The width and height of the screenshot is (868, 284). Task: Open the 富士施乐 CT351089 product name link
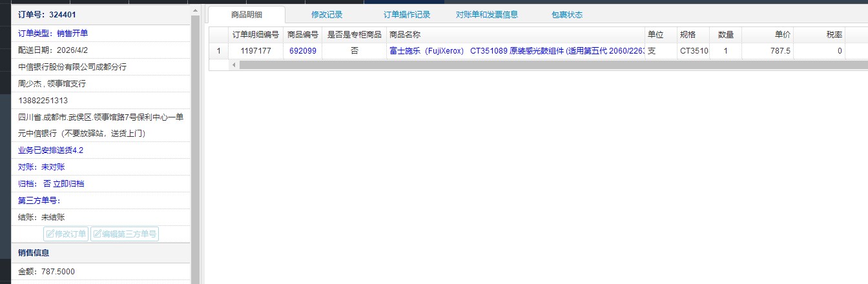[x=515, y=50]
